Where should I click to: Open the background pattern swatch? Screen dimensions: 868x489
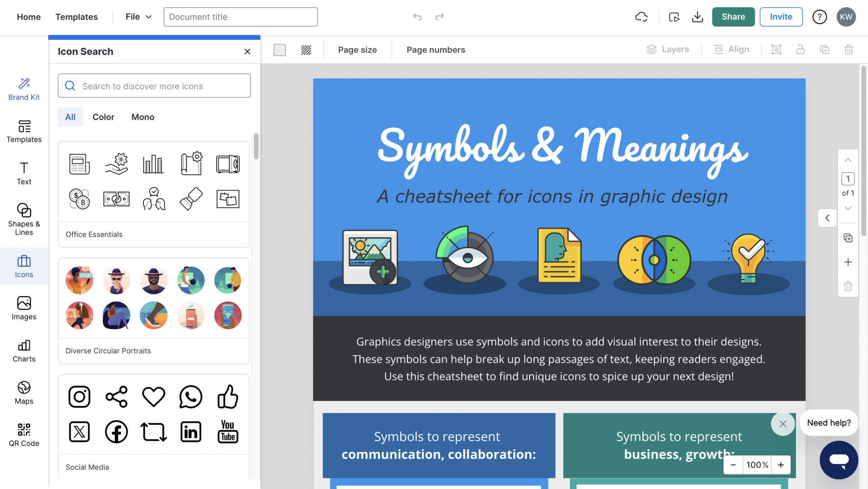point(306,50)
